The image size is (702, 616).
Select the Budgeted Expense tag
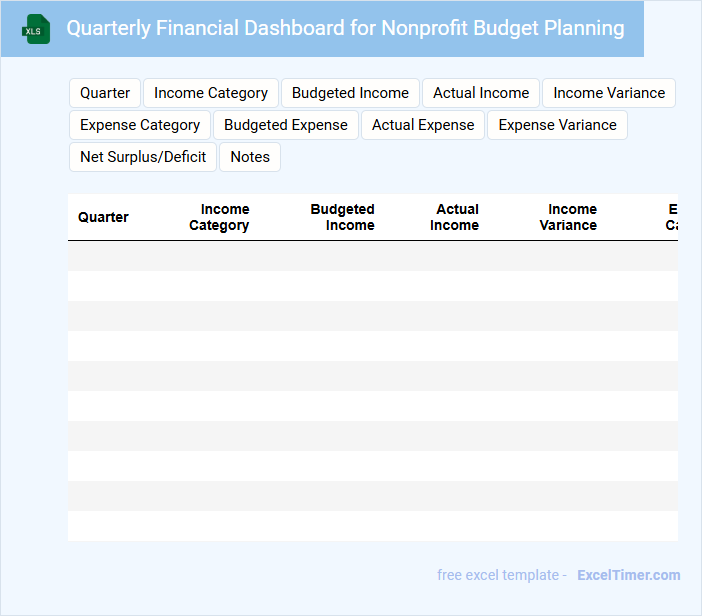[286, 125]
